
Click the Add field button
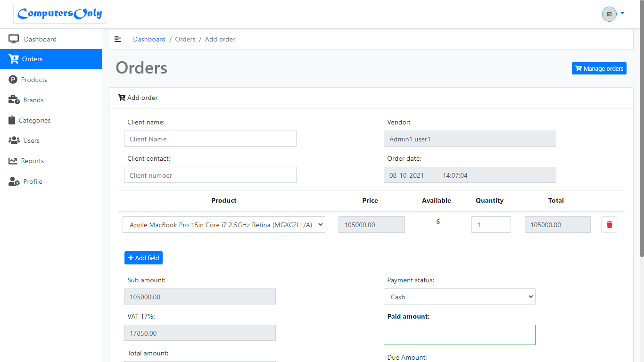pyautogui.click(x=143, y=258)
